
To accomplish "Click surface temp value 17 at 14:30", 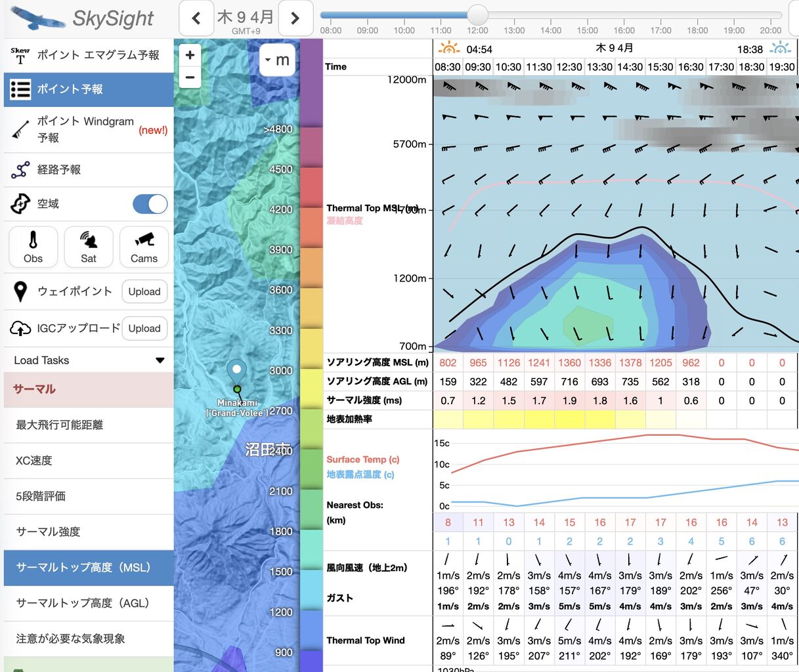I will click(630, 522).
